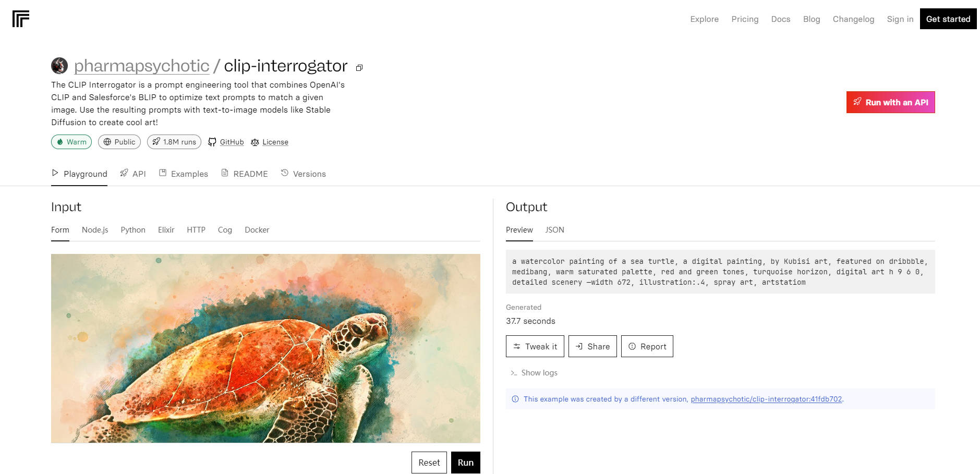Click the Get started button

click(x=948, y=19)
